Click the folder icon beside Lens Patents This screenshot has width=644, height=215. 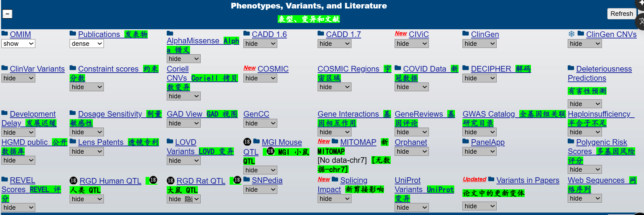73,141
